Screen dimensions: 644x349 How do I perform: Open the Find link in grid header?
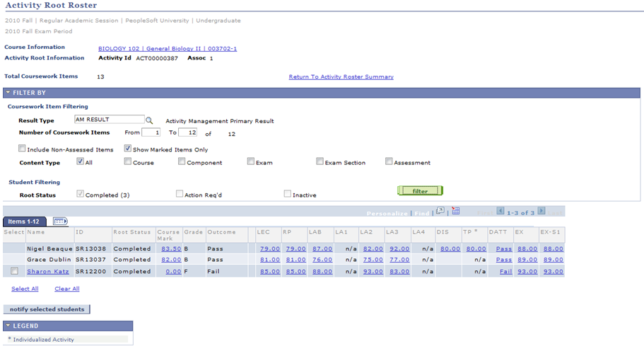[422, 213]
